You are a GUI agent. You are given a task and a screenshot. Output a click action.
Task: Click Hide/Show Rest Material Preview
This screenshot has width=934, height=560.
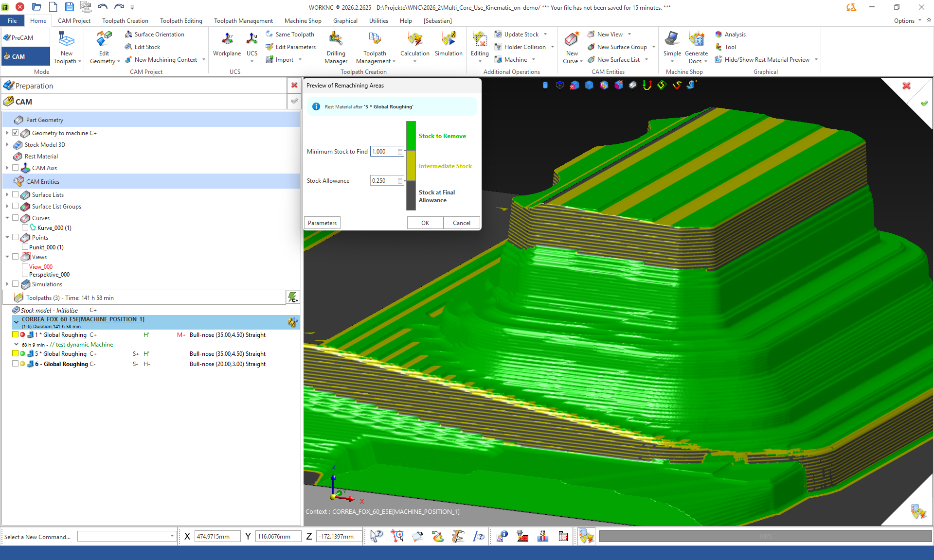point(762,60)
